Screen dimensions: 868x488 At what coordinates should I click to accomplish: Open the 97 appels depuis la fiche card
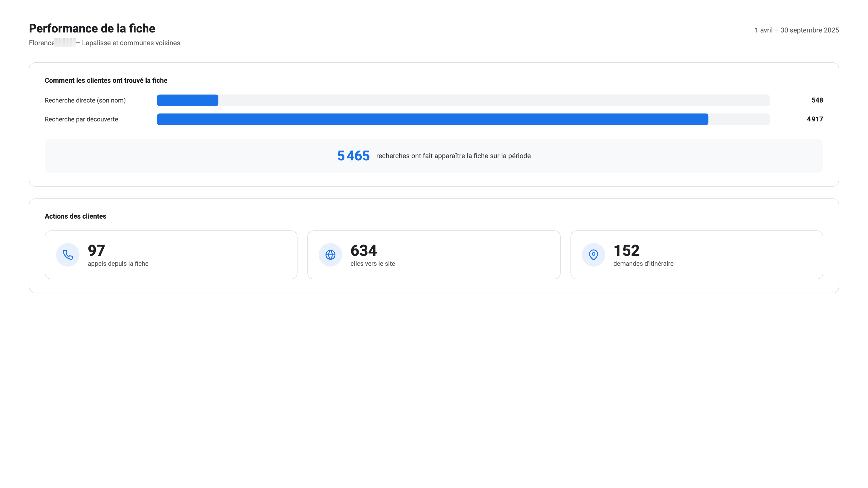(x=171, y=255)
